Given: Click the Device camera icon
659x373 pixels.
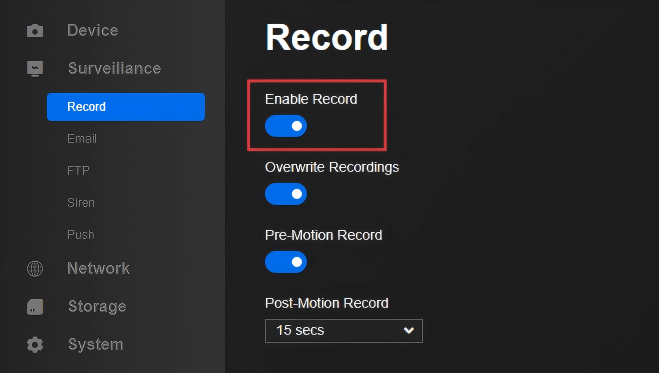Looking at the screenshot, I should point(35,31).
